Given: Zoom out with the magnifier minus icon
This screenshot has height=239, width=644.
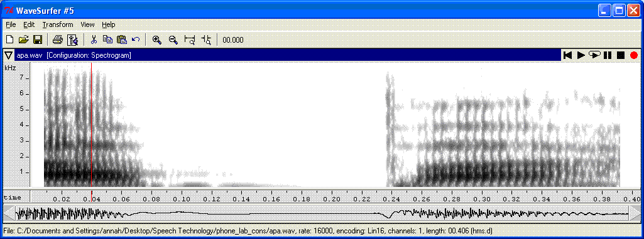Looking at the screenshot, I should pyautogui.click(x=173, y=40).
